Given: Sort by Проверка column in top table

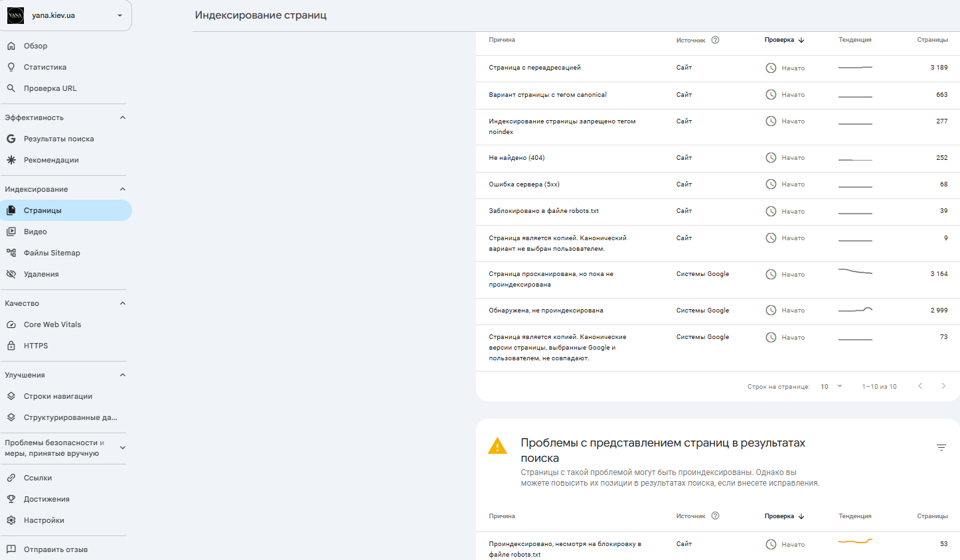Looking at the screenshot, I should 784,40.
